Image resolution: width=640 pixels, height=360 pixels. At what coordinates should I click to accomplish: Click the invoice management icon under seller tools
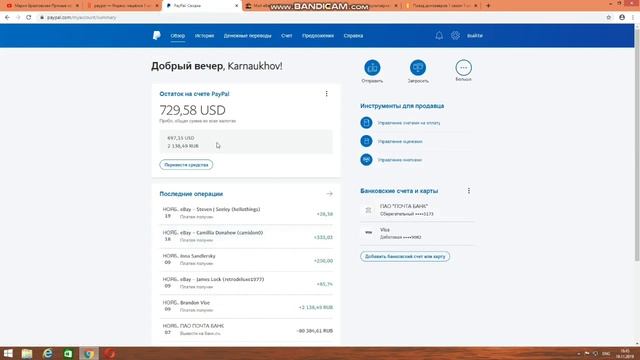tap(366, 122)
